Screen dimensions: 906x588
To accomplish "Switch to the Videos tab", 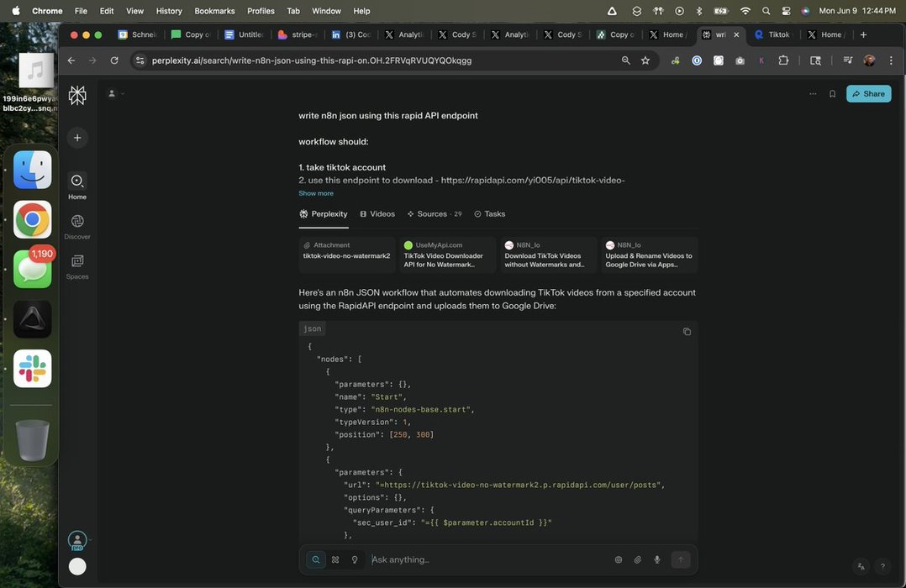I will tap(377, 213).
